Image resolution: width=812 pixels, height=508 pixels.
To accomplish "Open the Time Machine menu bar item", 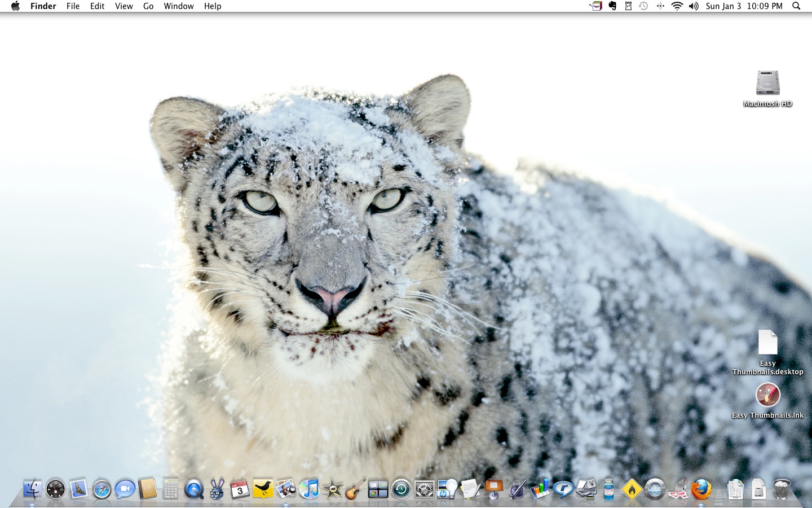I will [x=643, y=6].
